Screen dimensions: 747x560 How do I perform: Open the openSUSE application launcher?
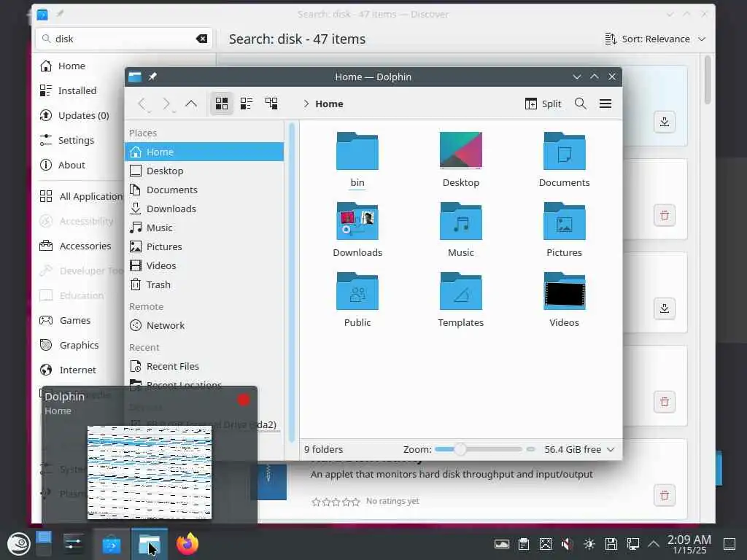click(x=18, y=544)
